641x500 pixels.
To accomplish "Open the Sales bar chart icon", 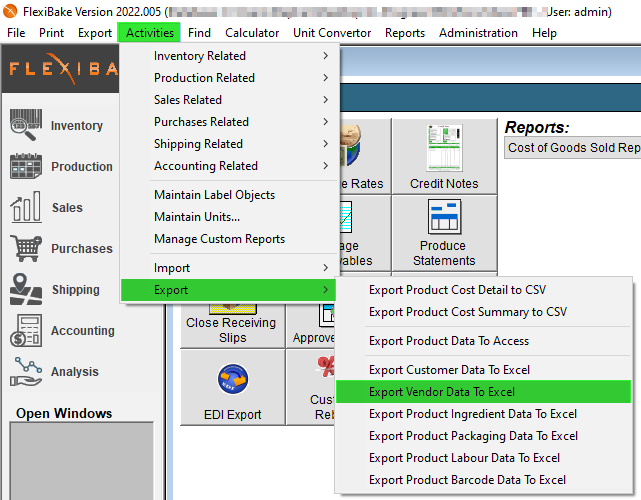I will 26,207.
